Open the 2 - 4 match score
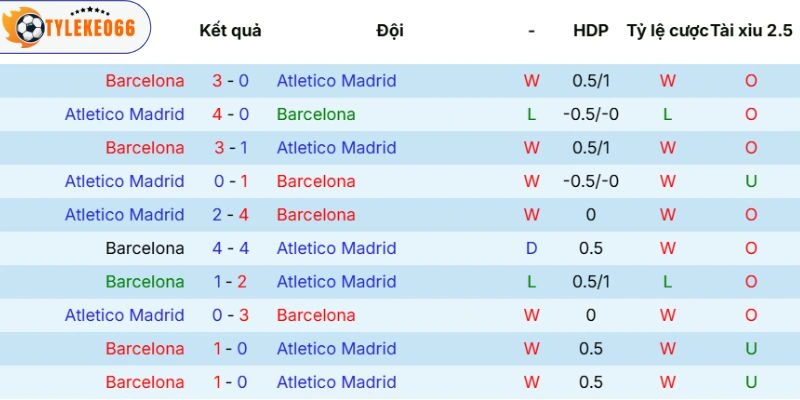 coord(230,214)
